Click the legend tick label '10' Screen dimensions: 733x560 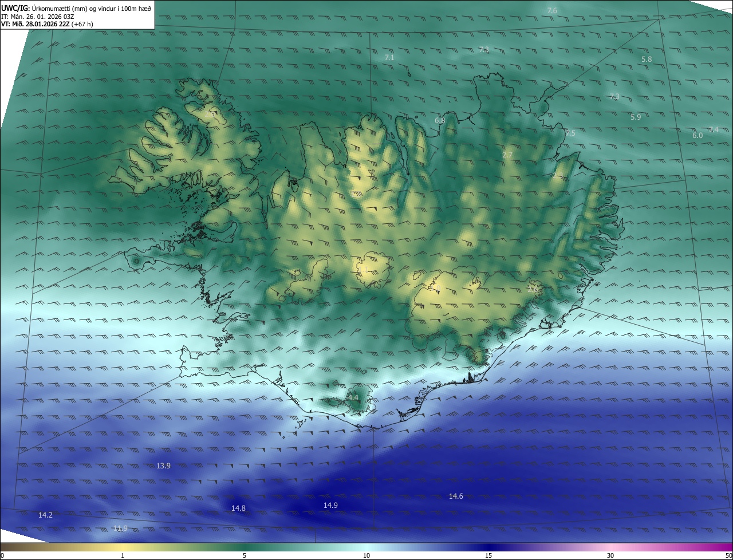(x=366, y=556)
